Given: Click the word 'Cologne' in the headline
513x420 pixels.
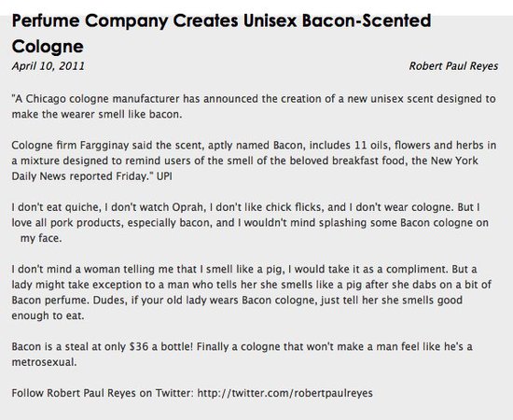Looking at the screenshot, I should 48,46.
